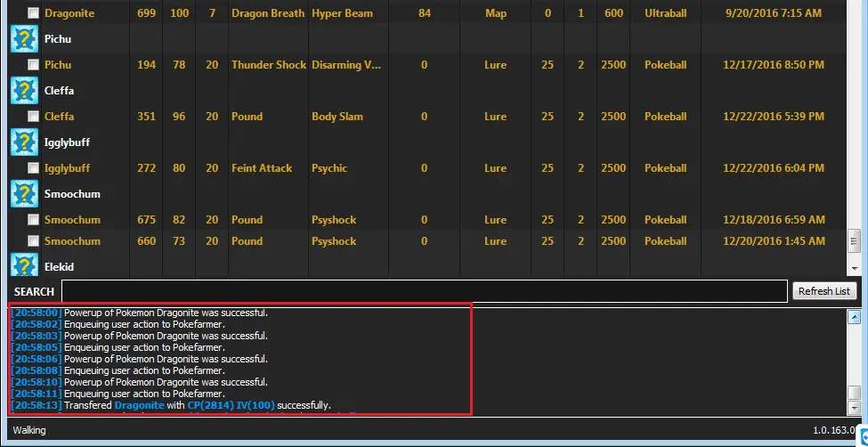Image resolution: width=868 pixels, height=447 pixels.
Task: Click the Elekid group question mark icon
Action: (x=23, y=265)
